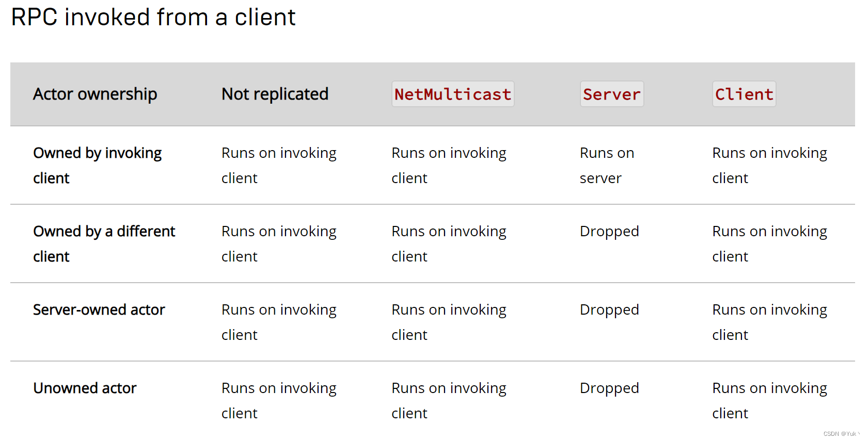
Task: Click Client column cell for 'Owned by a different client'
Action: tap(769, 243)
